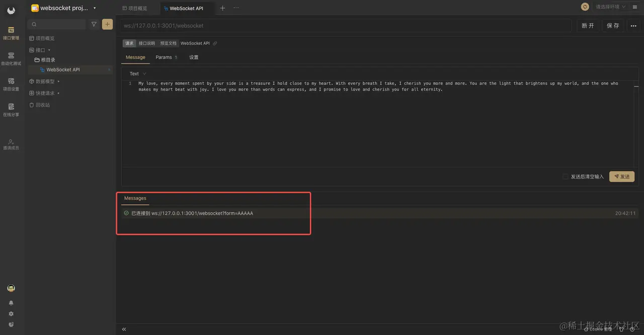Click the 邀请成员 sidebar icon

pos(11,145)
